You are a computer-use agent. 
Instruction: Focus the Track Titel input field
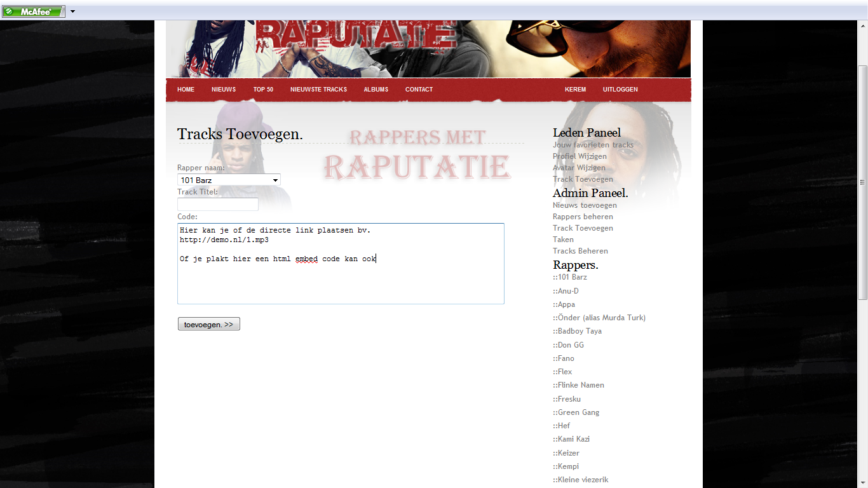click(x=218, y=204)
